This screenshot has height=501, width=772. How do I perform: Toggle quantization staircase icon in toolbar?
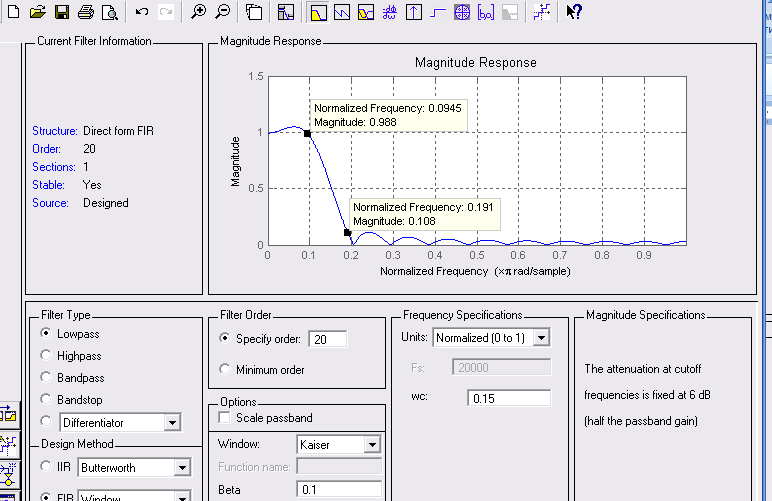pos(542,12)
